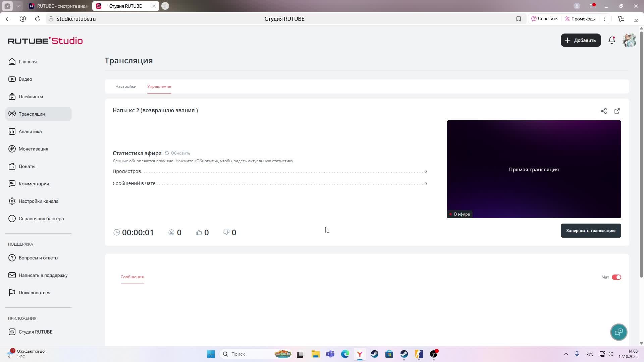Open the floating chat support icon
The image size is (644, 362).
tap(619, 332)
